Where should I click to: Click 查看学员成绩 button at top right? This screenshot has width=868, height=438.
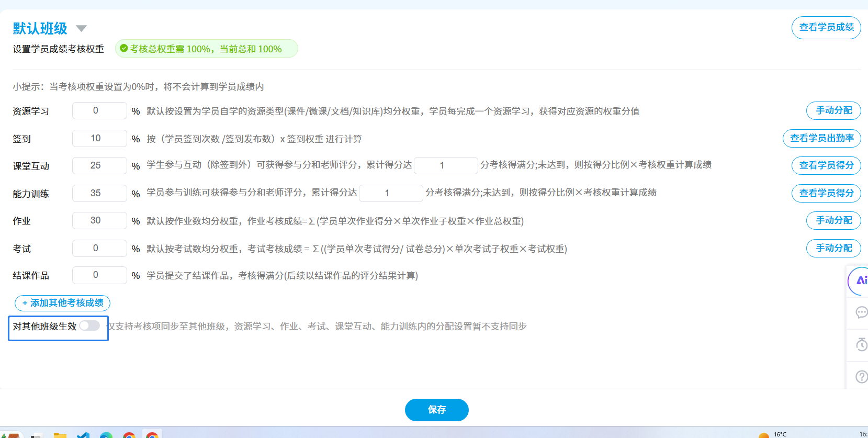pyautogui.click(x=826, y=27)
